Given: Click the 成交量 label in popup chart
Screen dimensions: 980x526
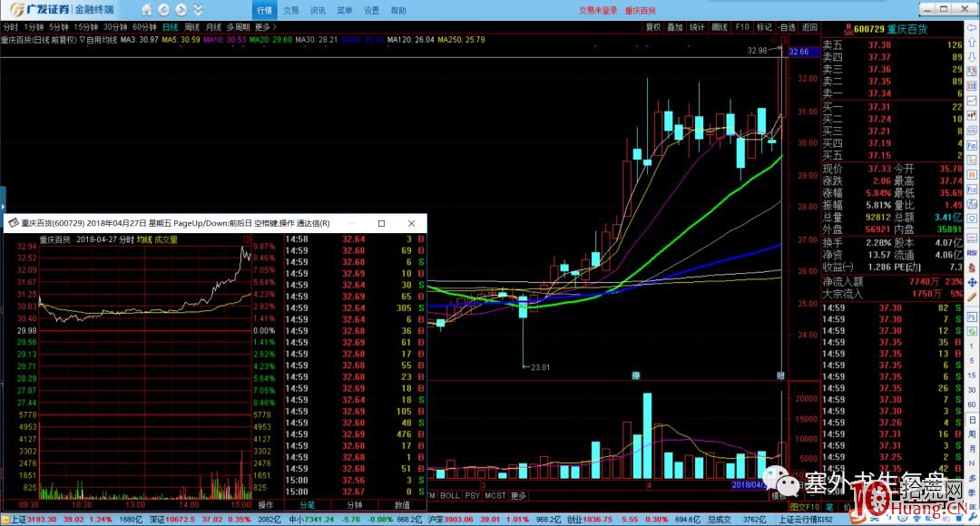Looking at the screenshot, I should (x=166, y=240).
